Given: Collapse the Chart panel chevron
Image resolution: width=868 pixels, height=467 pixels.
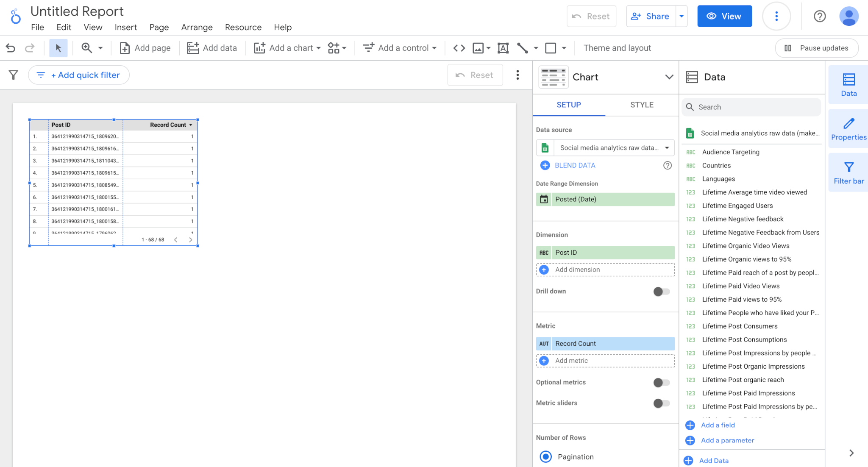Looking at the screenshot, I should 669,77.
